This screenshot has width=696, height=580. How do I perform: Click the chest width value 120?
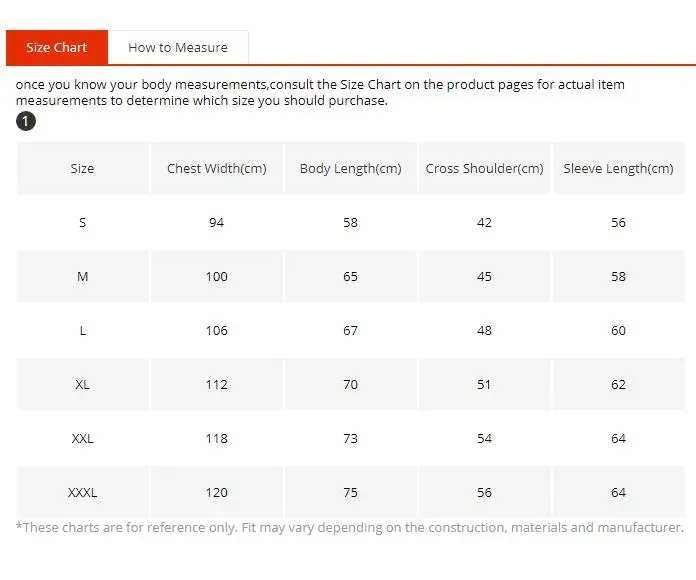[x=217, y=493]
